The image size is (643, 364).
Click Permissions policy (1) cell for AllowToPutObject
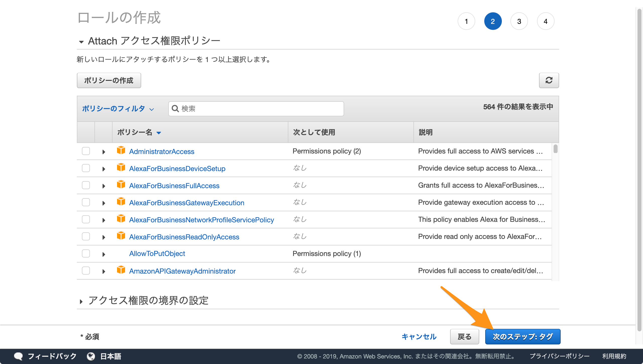click(327, 253)
